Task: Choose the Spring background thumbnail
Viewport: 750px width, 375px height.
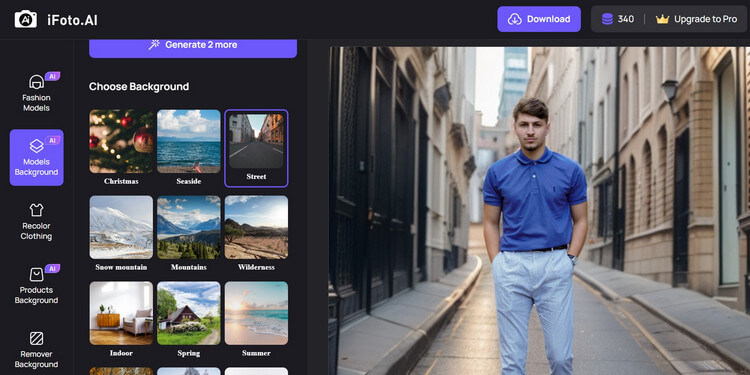Action: click(x=189, y=313)
